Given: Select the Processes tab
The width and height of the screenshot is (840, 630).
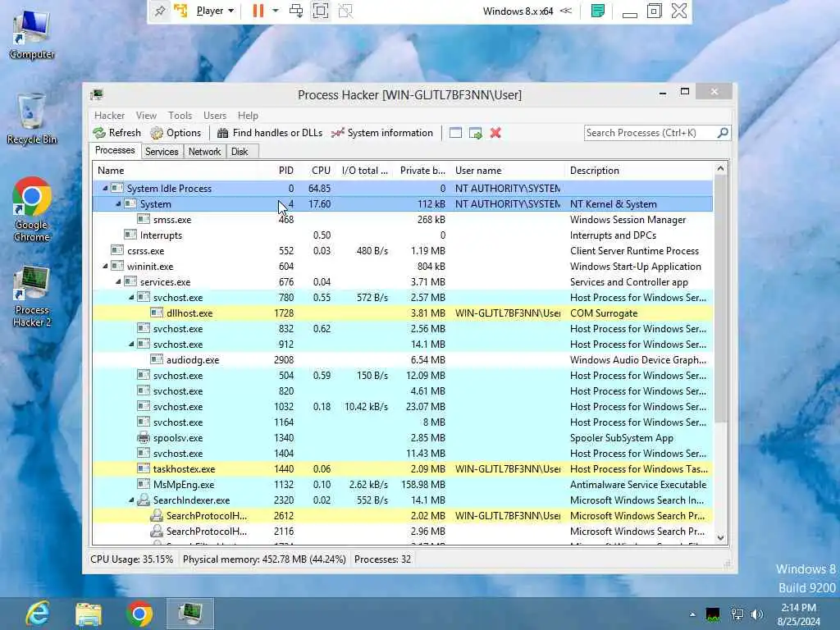Looking at the screenshot, I should click(115, 151).
